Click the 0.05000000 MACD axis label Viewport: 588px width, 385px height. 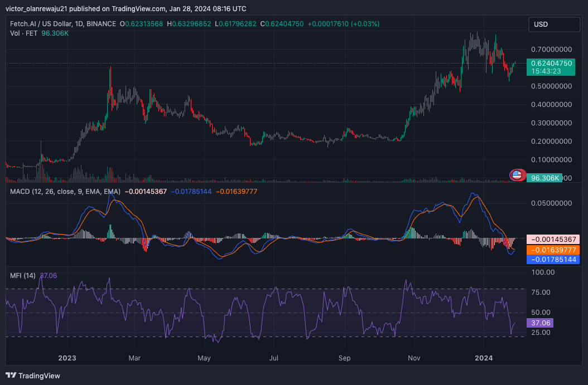(551, 203)
